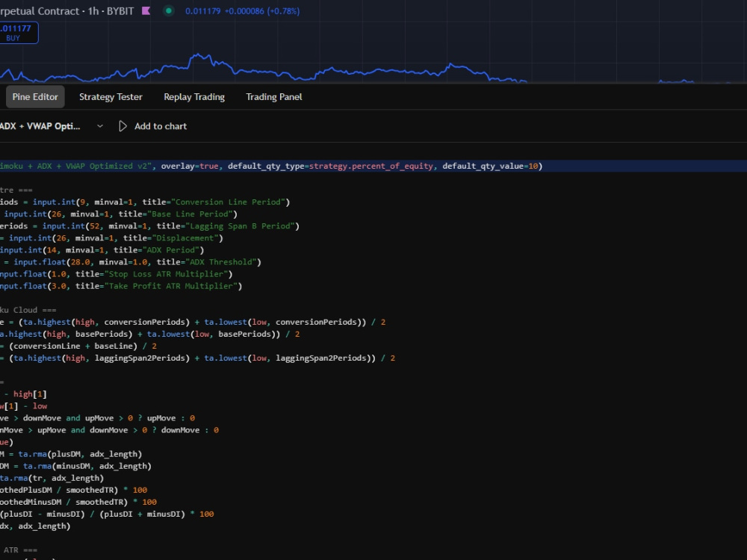Click the 'ADX Threshold' title string

click(220, 262)
